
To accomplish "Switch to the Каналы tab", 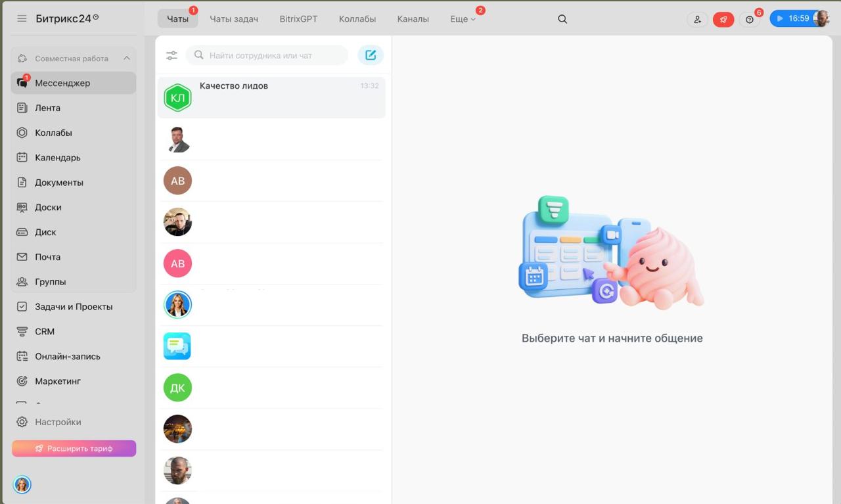I will (413, 19).
